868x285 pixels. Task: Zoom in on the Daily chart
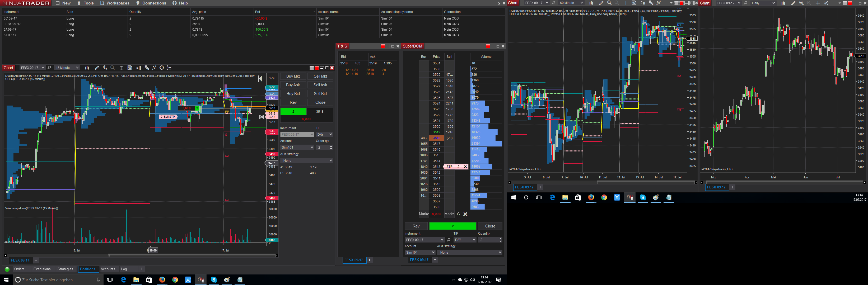point(801,3)
